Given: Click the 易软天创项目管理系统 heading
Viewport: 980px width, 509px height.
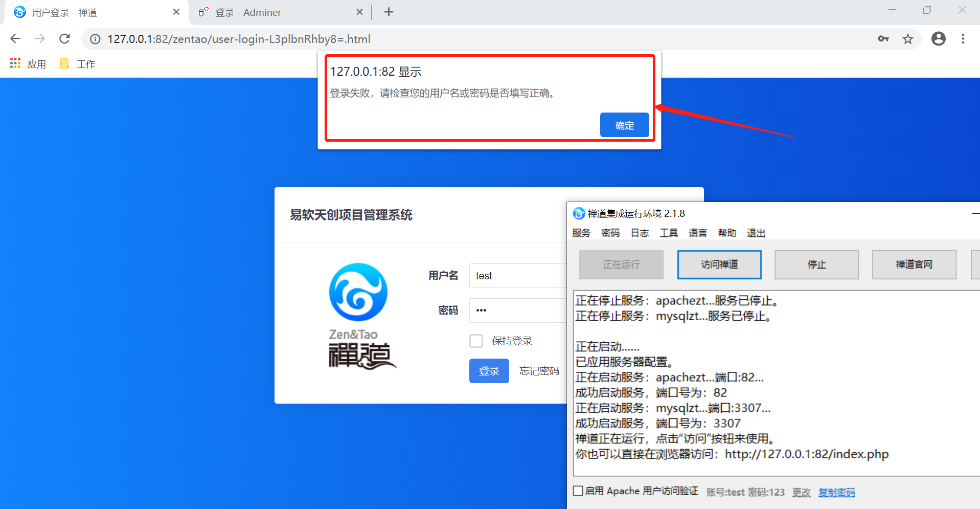Looking at the screenshot, I should 351,215.
